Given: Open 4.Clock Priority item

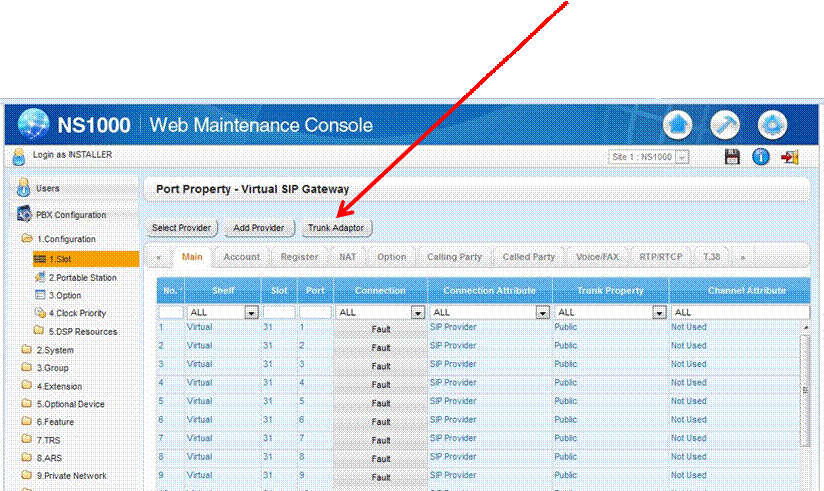Looking at the screenshot, I should 77,313.
